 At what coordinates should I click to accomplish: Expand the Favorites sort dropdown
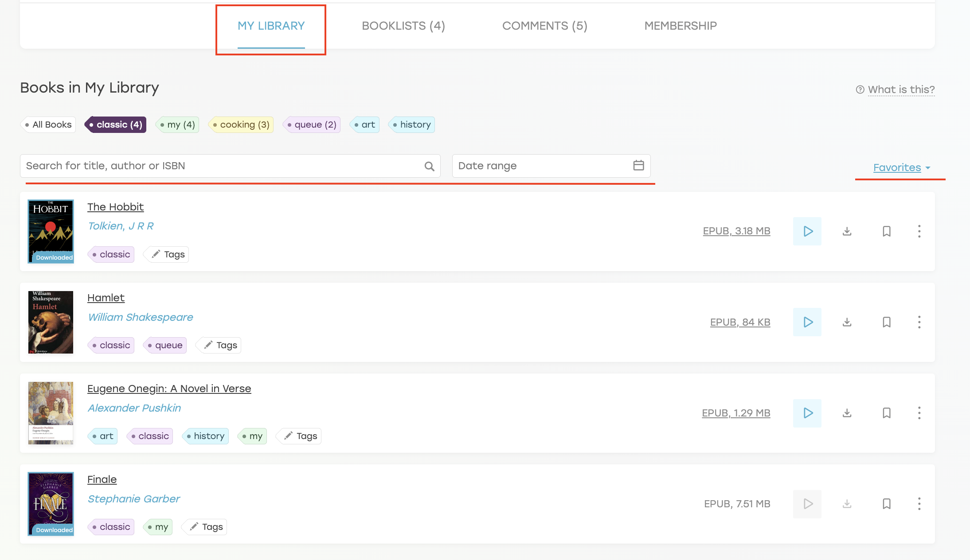point(901,168)
